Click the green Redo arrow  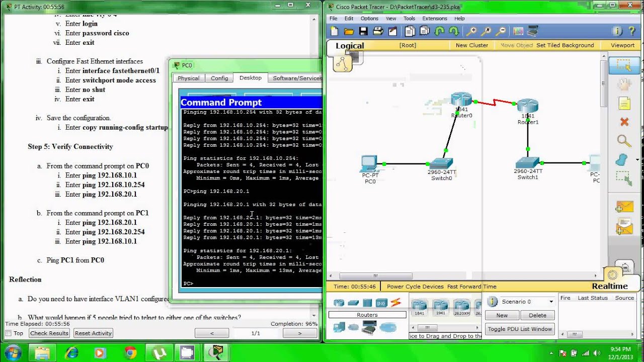pyautogui.click(x=454, y=31)
